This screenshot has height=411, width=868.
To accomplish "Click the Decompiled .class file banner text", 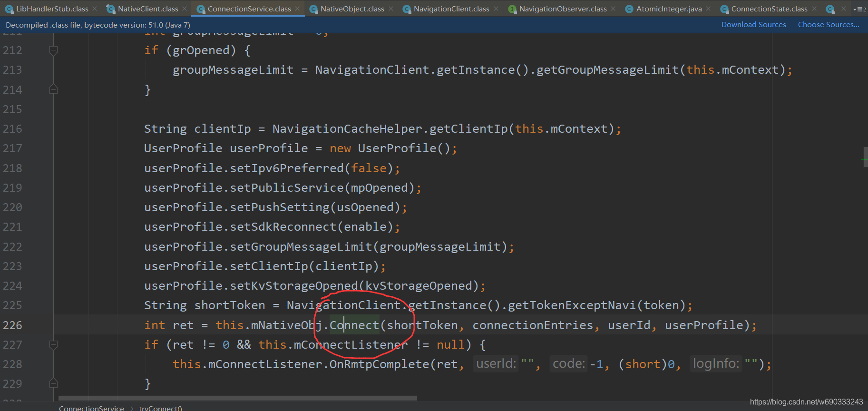I will coord(98,25).
